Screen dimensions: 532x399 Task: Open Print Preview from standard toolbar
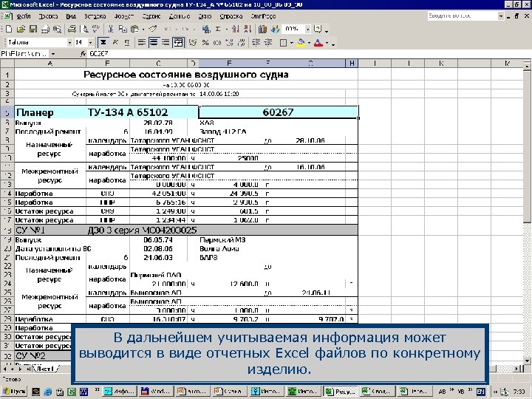pyautogui.click(x=84, y=30)
